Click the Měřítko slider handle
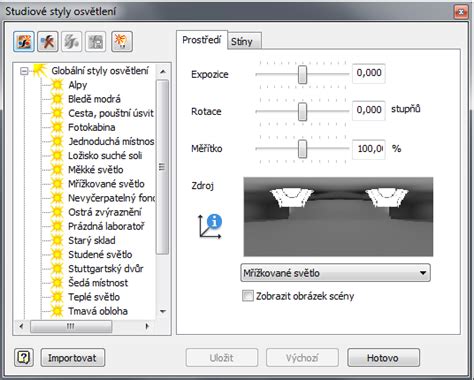Screen dimensions: 474x380 point(302,149)
